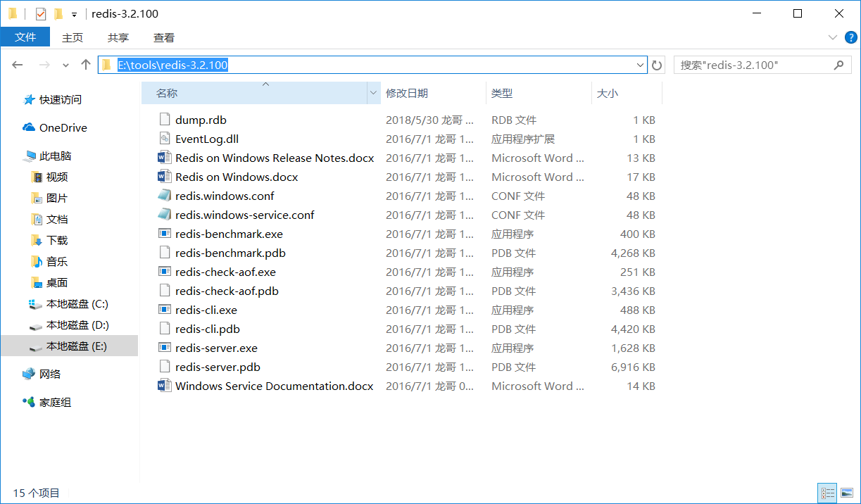The width and height of the screenshot is (861, 504).
Task: Open the help question mark icon
Action: [850, 37]
